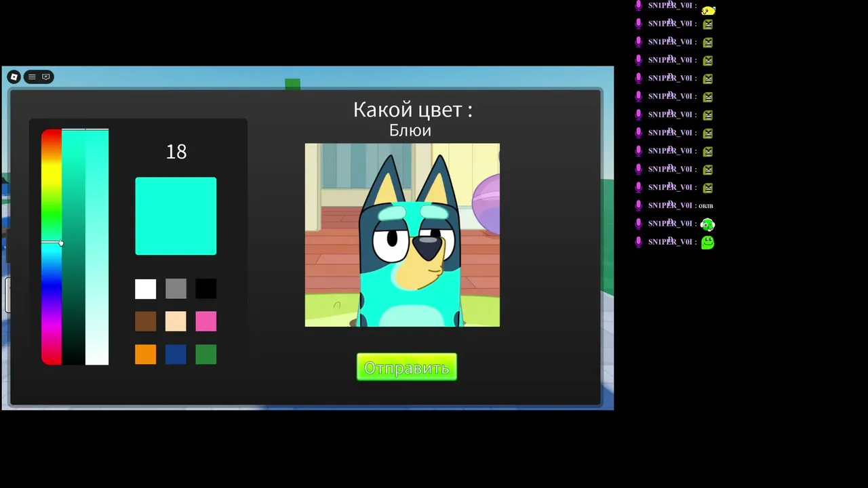Click the character name "Блюи"
Image resolution: width=868 pixels, height=488 pixels.
point(410,130)
